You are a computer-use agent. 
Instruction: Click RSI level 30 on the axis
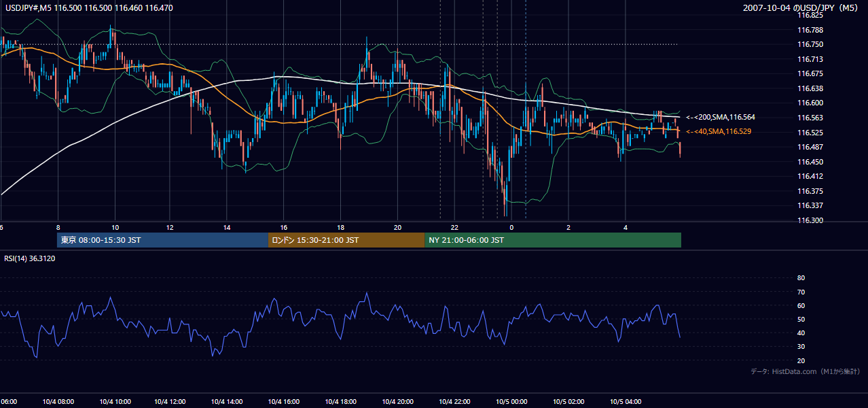[x=801, y=347]
